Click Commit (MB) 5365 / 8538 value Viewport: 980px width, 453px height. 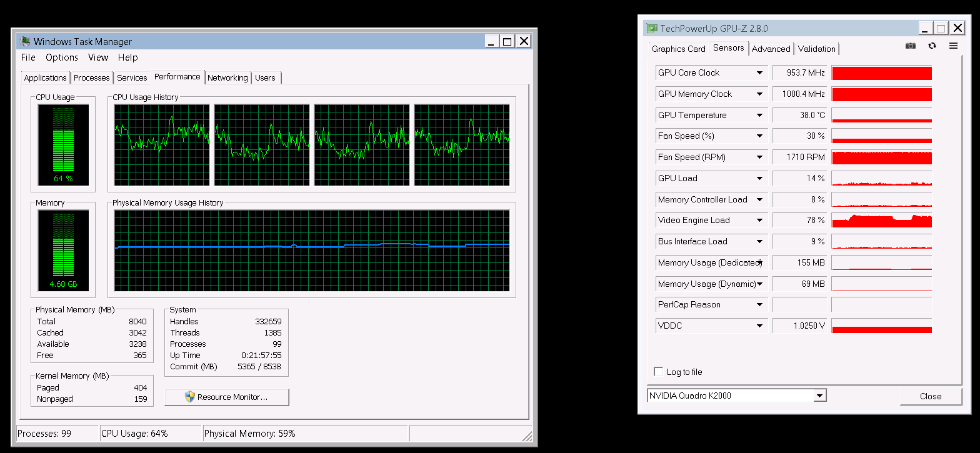point(259,366)
